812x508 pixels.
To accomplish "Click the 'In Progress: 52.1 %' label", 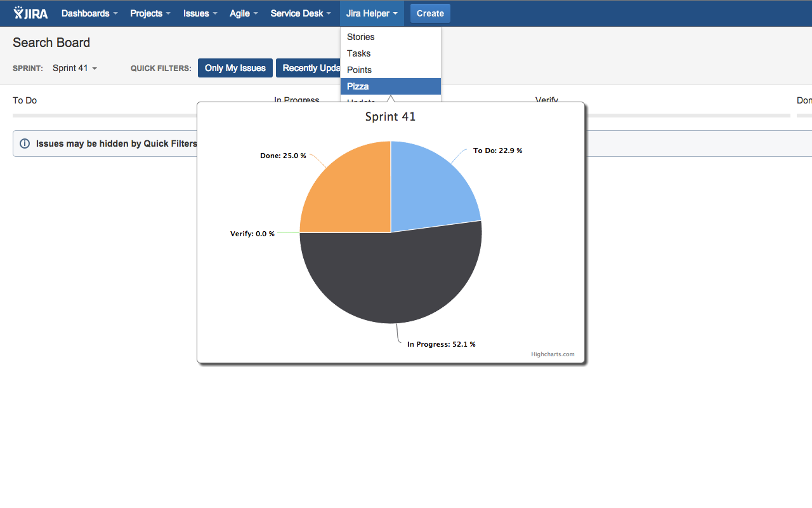I will click(x=442, y=344).
